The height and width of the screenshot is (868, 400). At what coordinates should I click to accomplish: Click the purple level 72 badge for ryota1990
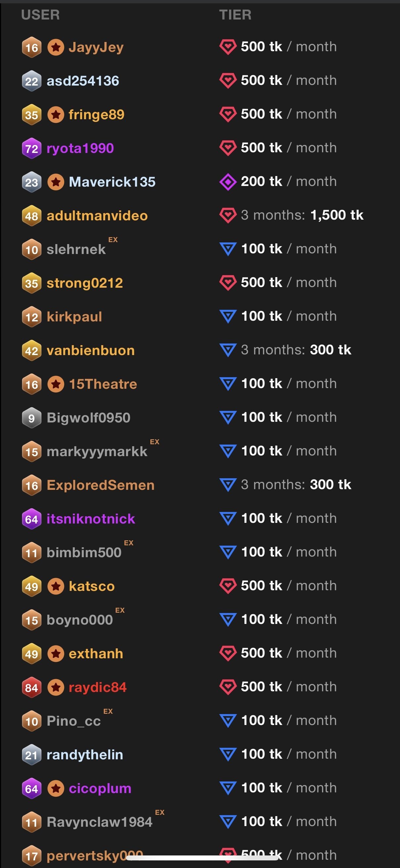click(x=32, y=148)
